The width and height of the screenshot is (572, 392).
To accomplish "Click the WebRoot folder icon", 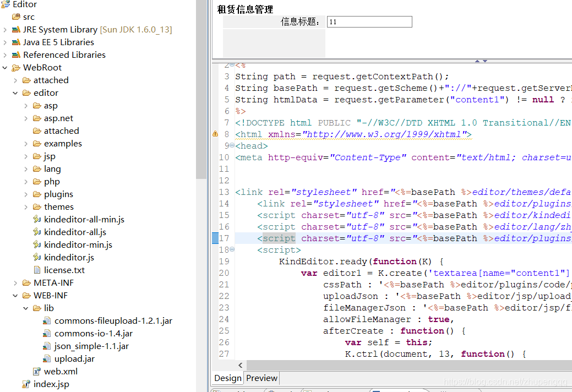I will point(16,68).
